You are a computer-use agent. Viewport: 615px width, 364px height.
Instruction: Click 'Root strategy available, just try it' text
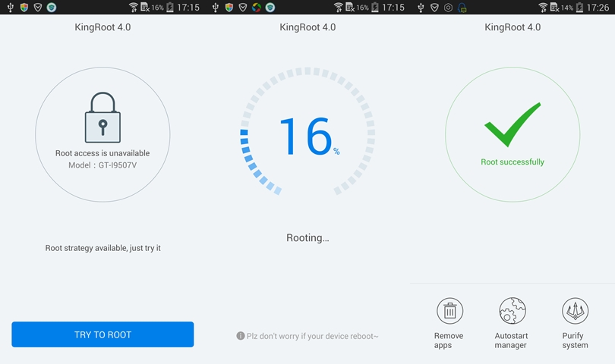[x=102, y=248]
